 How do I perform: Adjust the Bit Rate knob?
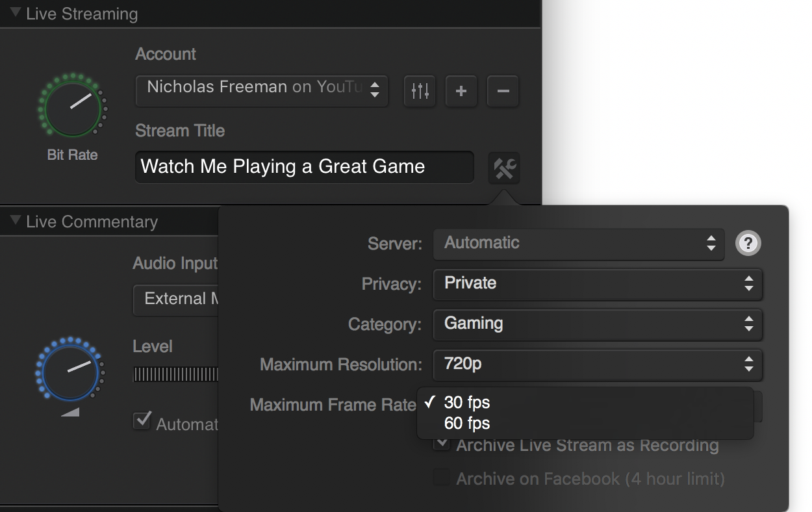pos(72,106)
